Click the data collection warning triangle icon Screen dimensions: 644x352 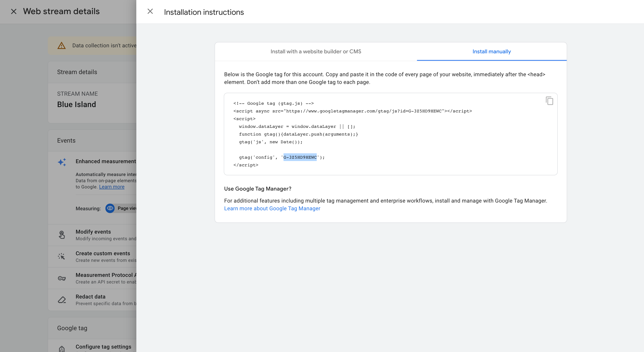(61, 45)
